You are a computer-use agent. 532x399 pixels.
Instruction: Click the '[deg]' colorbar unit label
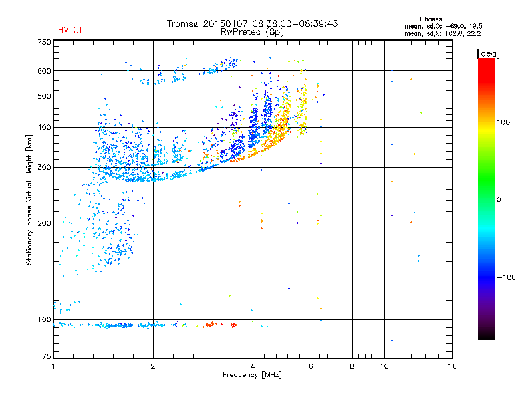coord(488,53)
